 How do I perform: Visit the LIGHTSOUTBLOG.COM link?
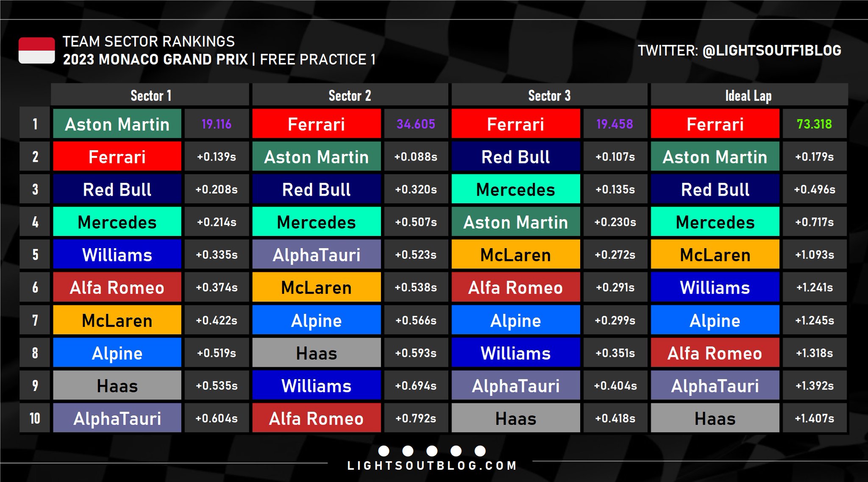pyautogui.click(x=432, y=465)
